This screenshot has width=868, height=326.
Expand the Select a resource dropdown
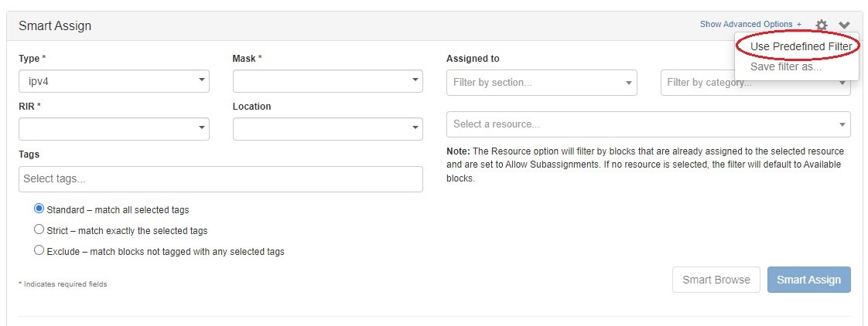[x=648, y=124]
